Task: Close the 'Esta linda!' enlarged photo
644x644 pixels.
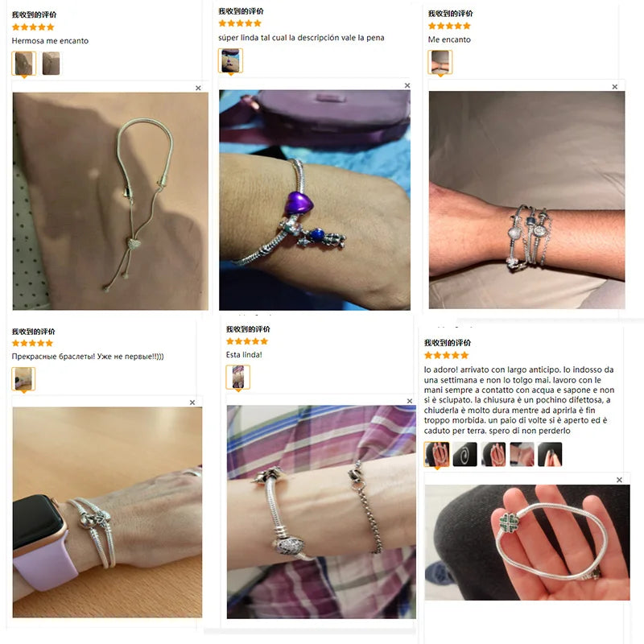Action: coord(410,401)
